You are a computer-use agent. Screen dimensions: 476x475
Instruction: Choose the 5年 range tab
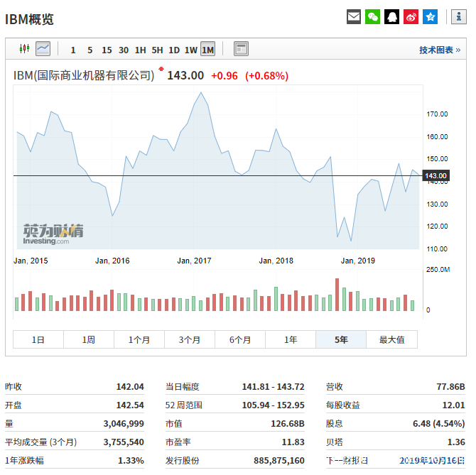pyautogui.click(x=341, y=339)
